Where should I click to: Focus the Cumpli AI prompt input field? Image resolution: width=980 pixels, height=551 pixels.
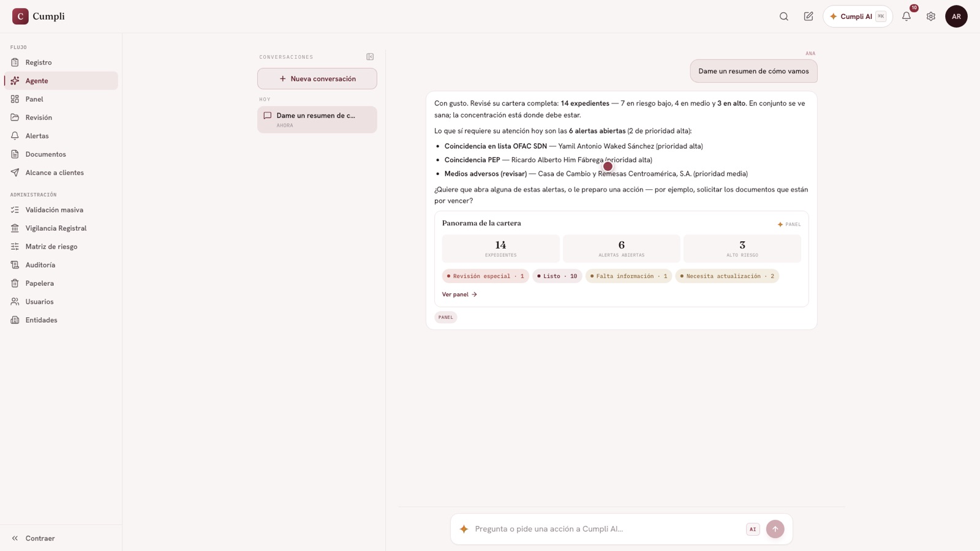coord(606,529)
